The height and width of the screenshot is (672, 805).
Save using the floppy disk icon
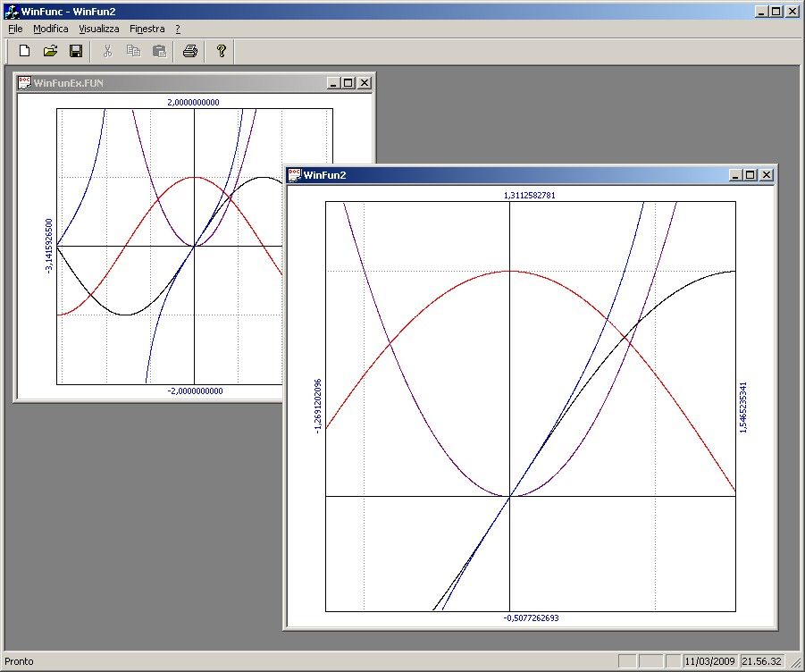[x=76, y=51]
